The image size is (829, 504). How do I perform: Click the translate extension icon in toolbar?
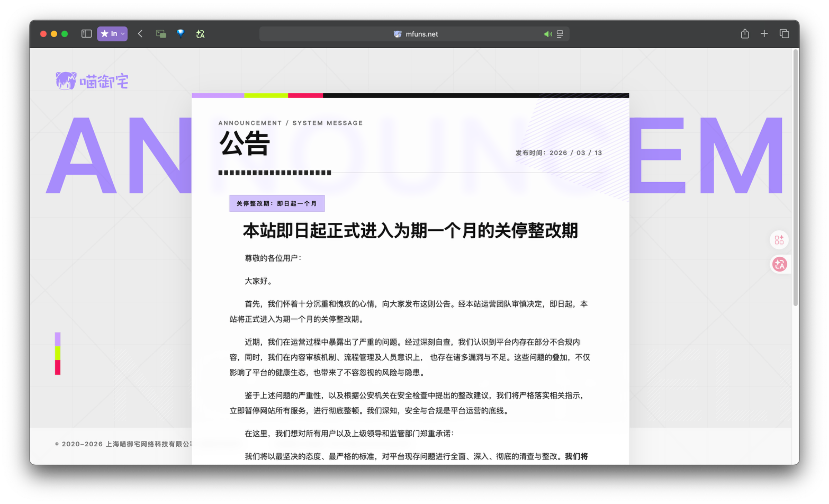200,34
